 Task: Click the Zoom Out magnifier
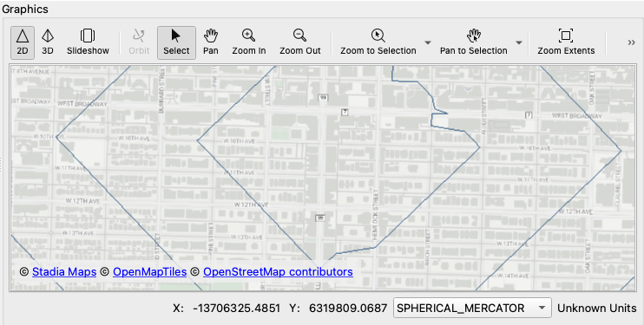[299, 42]
